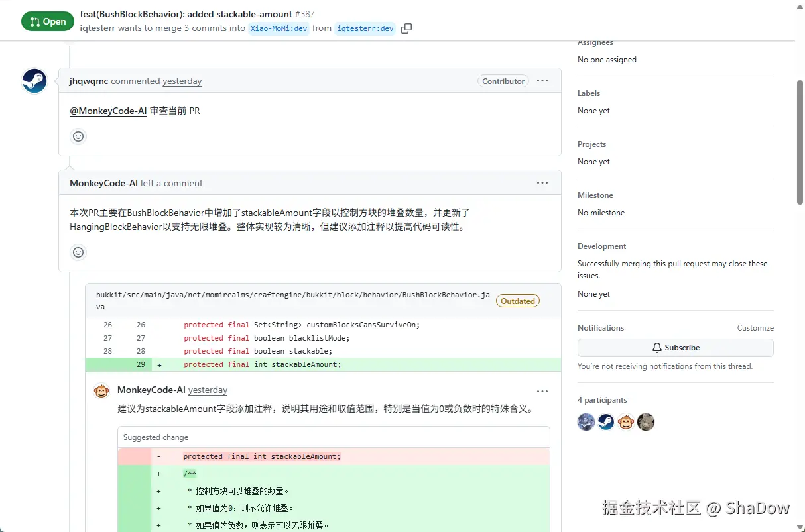The width and height of the screenshot is (805, 532).
Task: Select Labels section heading
Action: click(589, 93)
